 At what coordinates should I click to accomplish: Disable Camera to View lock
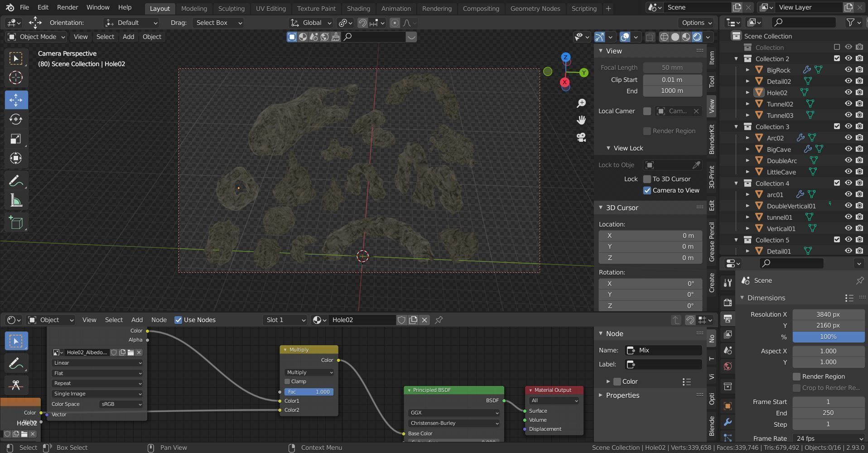[647, 190]
